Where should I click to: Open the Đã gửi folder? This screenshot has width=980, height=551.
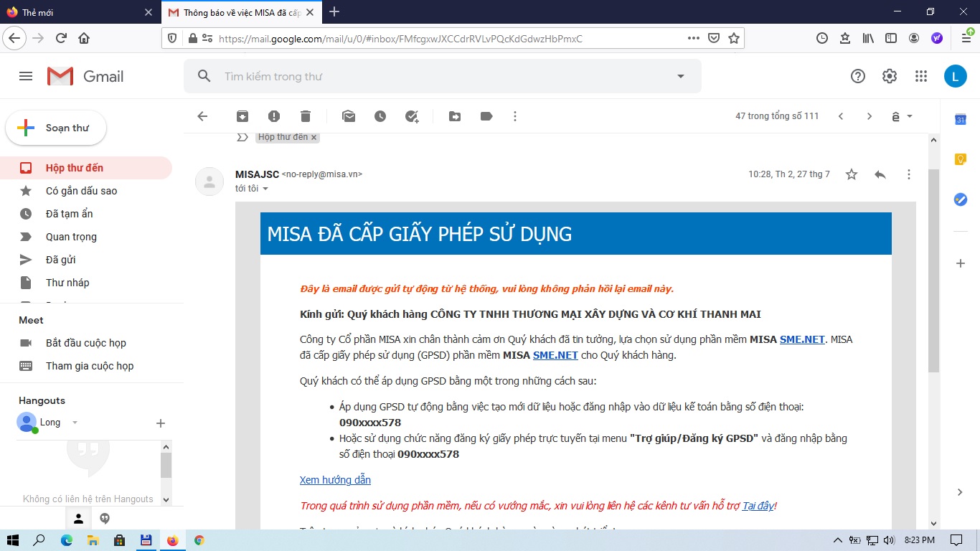click(86, 260)
